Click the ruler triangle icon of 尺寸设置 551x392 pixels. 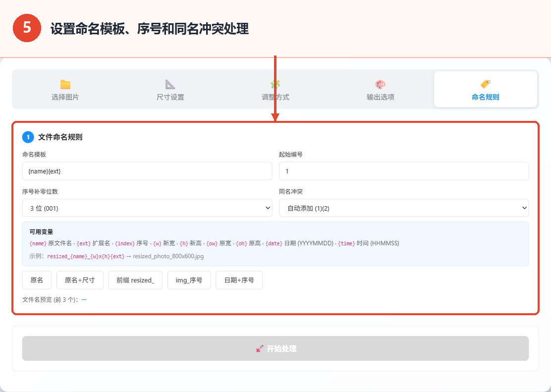point(170,84)
